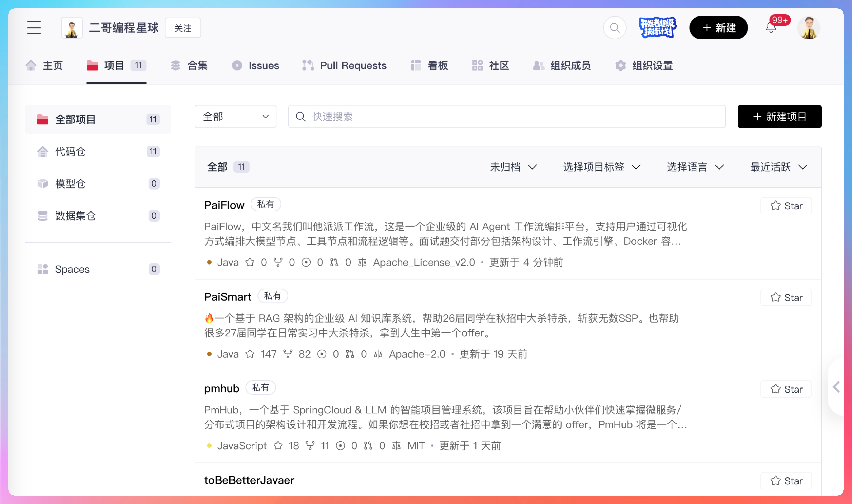The height and width of the screenshot is (504, 852).
Task: Select 模型仓 in the sidebar
Action: click(70, 184)
